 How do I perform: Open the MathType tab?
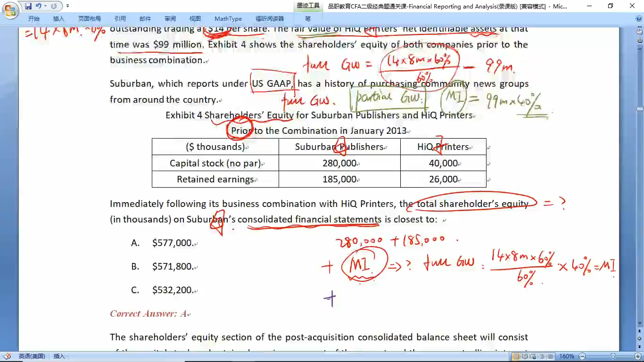click(228, 19)
